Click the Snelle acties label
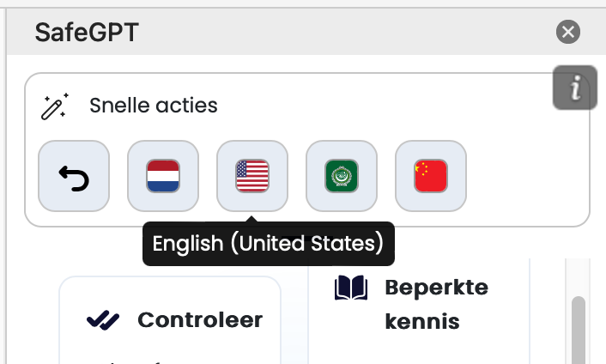This screenshot has height=364, width=606. 154,106
